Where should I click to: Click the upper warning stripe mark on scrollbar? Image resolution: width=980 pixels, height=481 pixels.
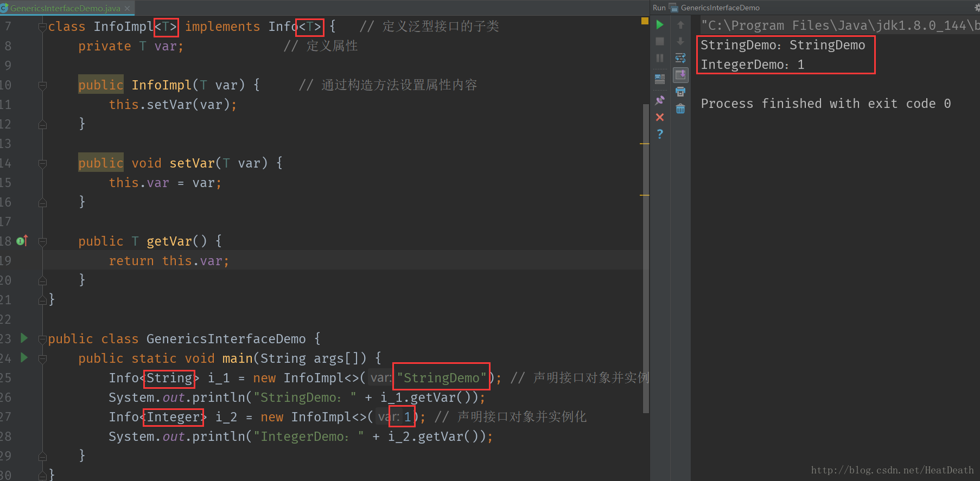(645, 144)
